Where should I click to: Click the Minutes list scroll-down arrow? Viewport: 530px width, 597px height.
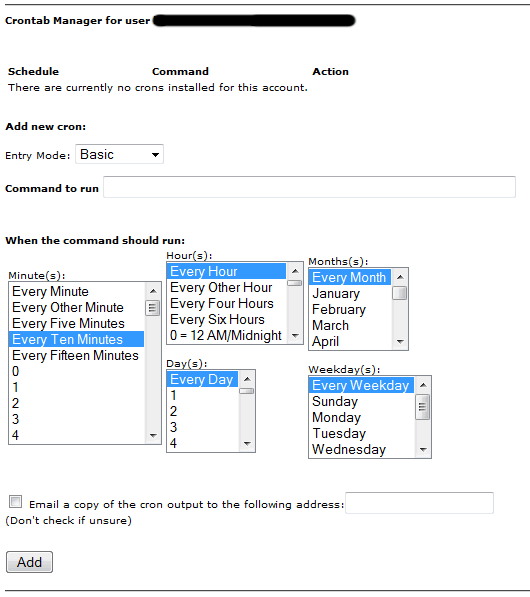[x=153, y=435]
